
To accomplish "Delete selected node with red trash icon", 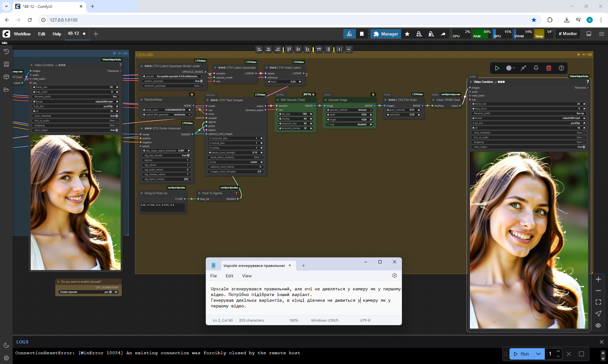I will click(x=549, y=68).
